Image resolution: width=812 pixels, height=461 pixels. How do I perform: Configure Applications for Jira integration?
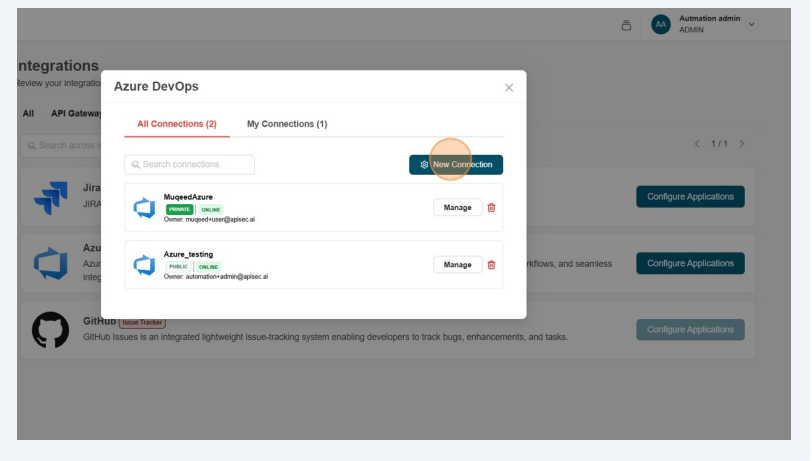click(x=690, y=197)
